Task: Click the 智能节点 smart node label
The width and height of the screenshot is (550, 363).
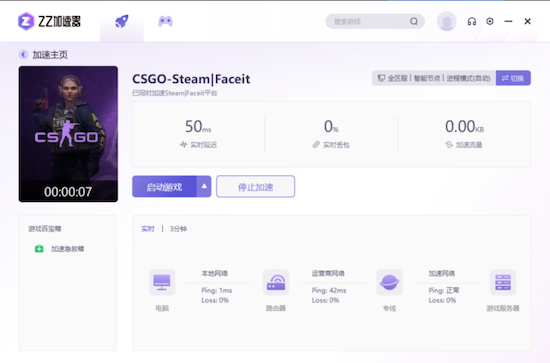Action: click(x=427, y=78)
